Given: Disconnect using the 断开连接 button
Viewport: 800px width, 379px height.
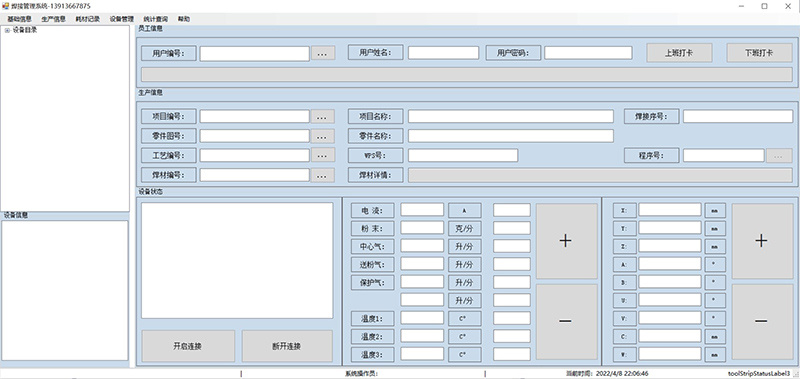Looking at the screenshot, I should coord(287,346).
